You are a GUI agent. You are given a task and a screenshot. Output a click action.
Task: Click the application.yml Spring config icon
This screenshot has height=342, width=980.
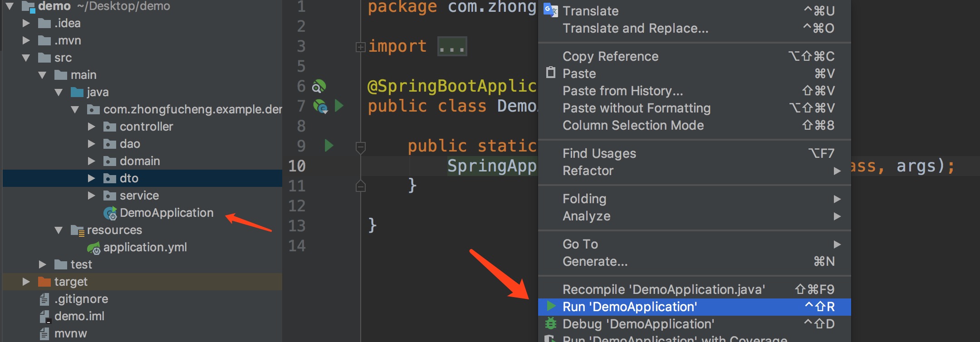pyautogui.click(x=94, y=248)
